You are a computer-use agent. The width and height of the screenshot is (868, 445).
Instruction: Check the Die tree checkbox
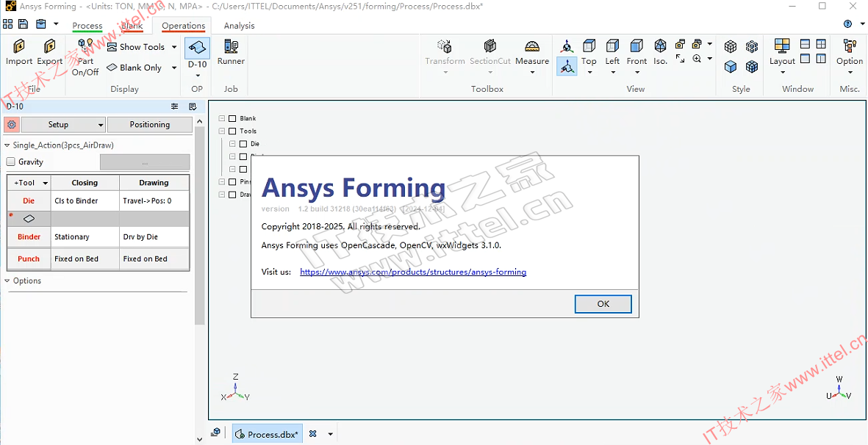click(243, 144)
